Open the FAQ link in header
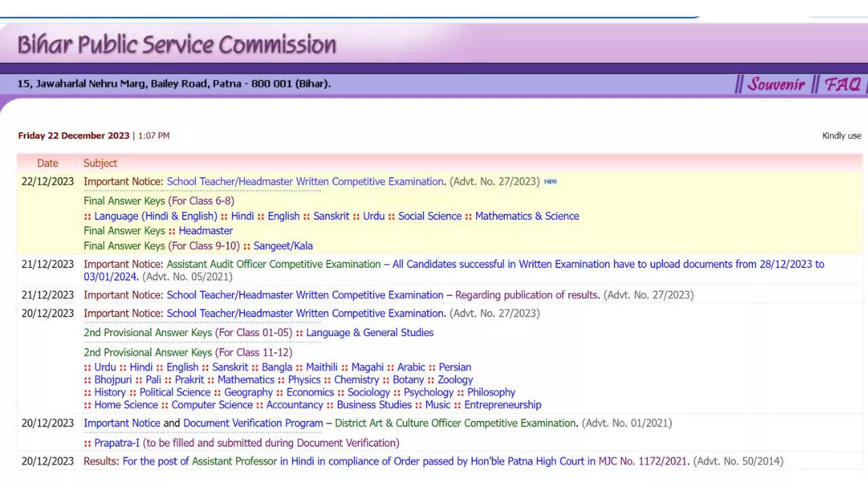 click(842, 84)
